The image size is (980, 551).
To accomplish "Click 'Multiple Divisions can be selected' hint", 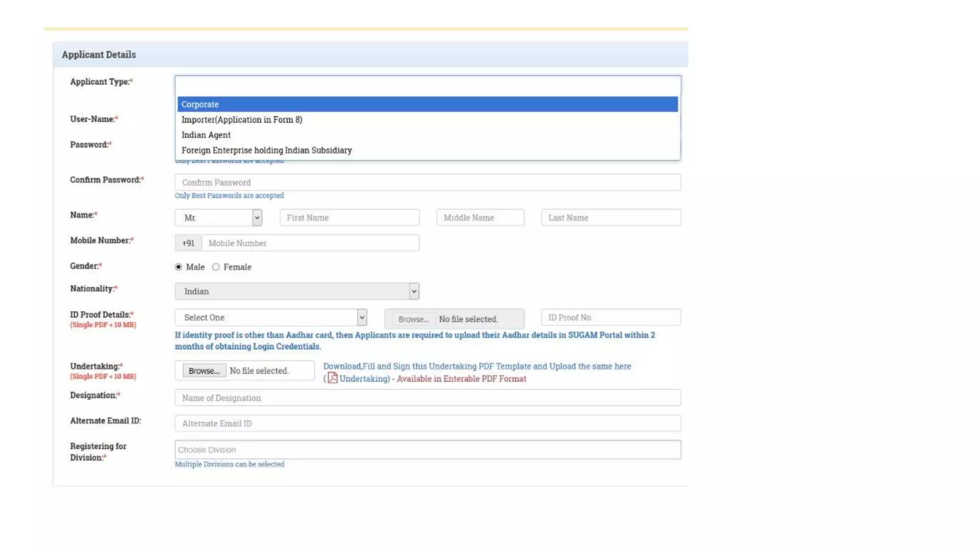I will click(230, 464).
